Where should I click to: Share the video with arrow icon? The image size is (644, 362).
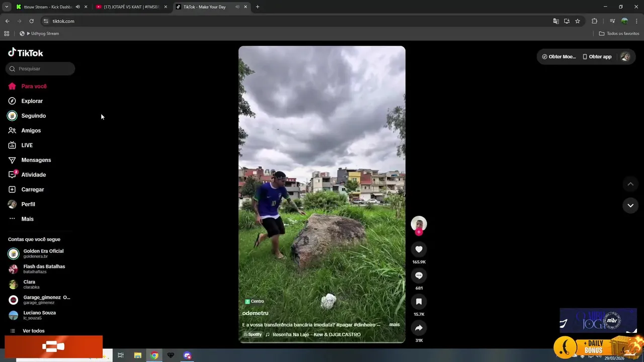419,328
